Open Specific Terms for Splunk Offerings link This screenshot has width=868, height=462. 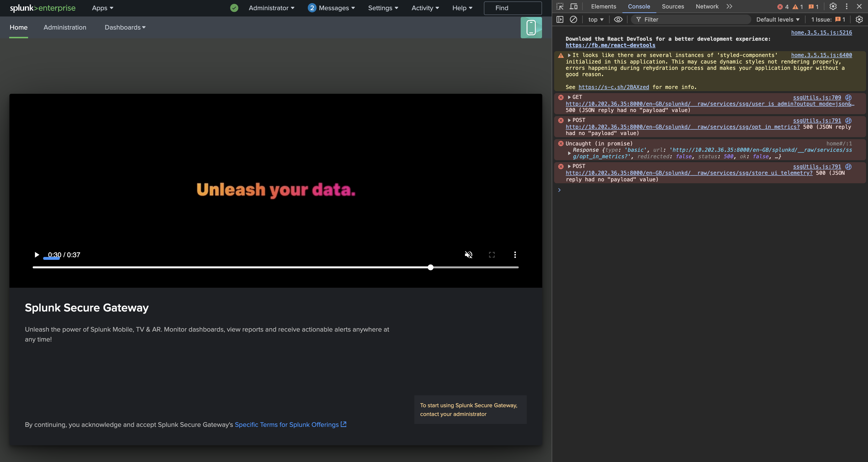click(287, 425)
